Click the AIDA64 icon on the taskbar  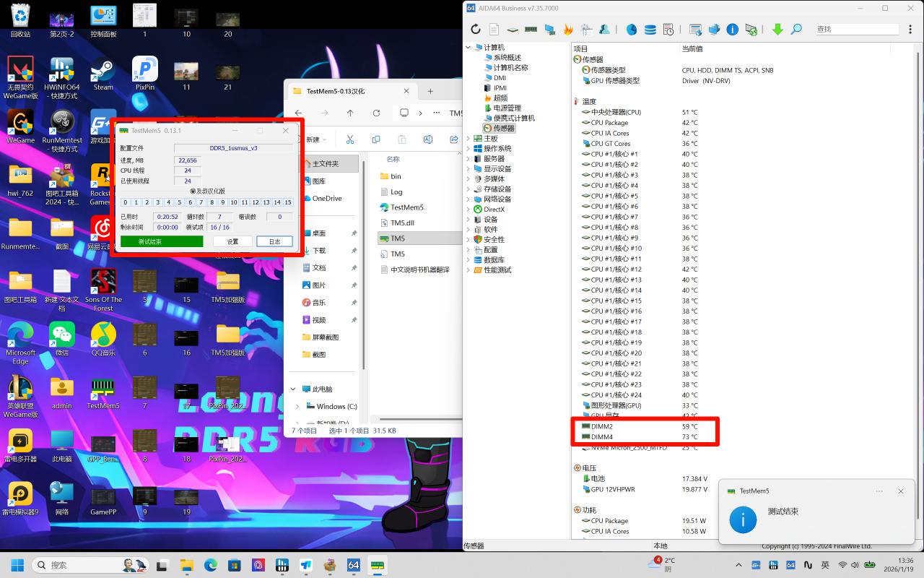click(x=354, y=565)
